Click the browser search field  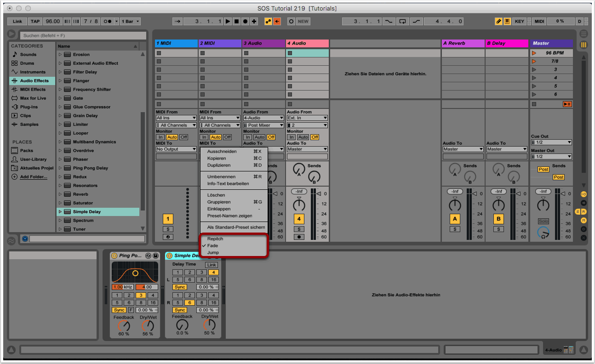[83, 35]
